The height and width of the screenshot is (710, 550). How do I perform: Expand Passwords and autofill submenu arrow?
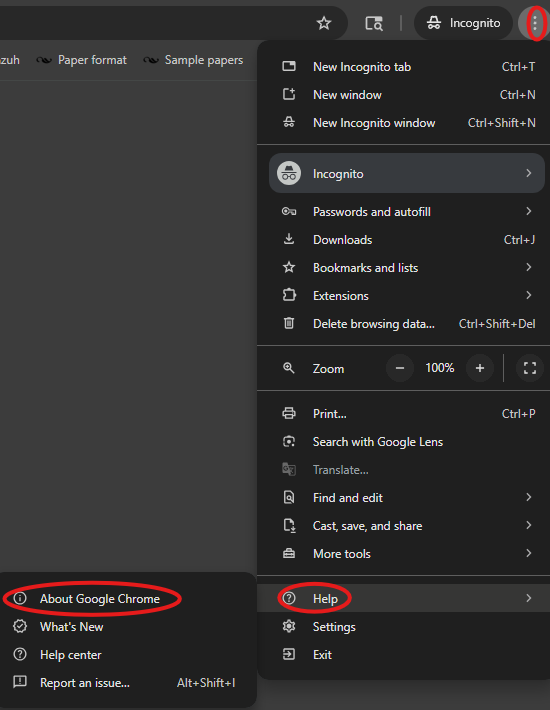point(529,211)
